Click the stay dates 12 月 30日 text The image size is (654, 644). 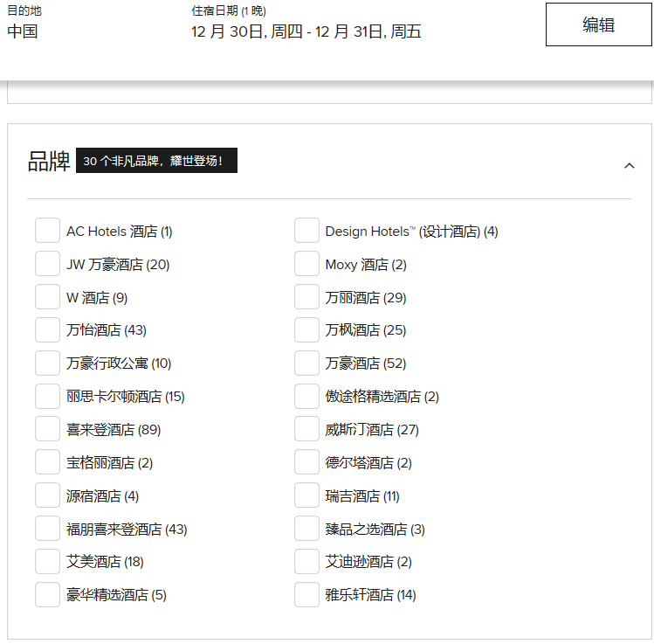pos(306,31)
